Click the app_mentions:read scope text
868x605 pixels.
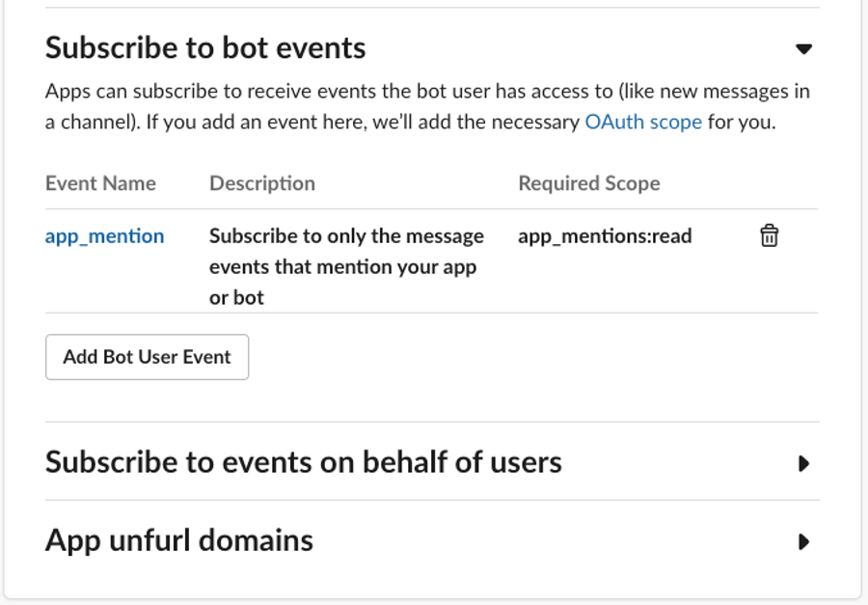pos(605,236)
